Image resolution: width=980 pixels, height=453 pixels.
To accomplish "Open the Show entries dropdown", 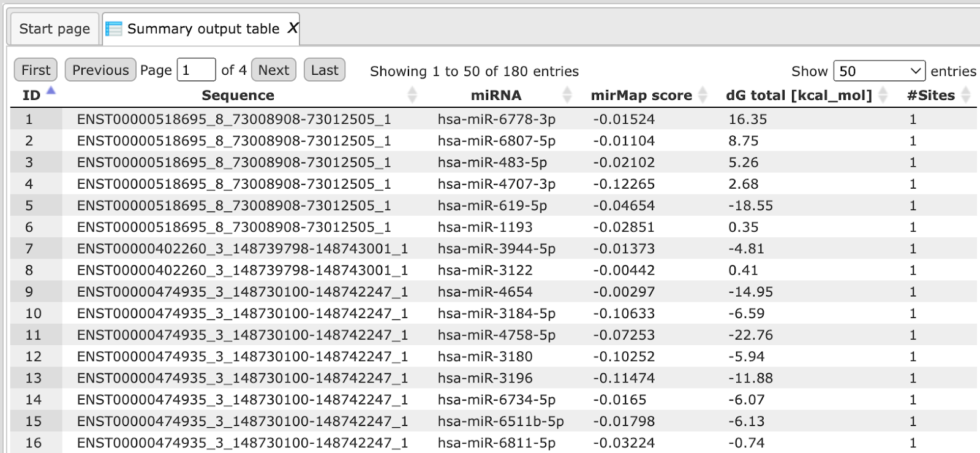I will 879,71.
